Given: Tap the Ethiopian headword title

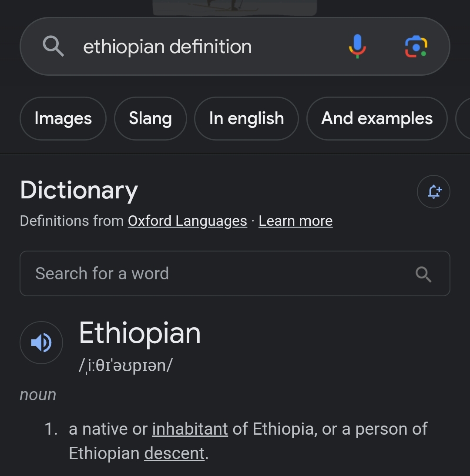Looking at the screenshot, I should (x=140, y=333).
